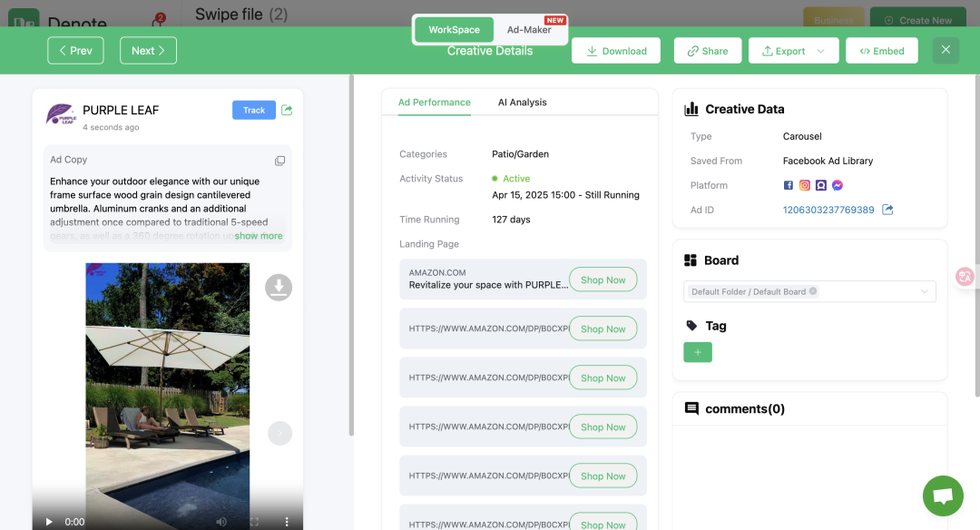Viewport: 980px width, 530px height.
Task: Click the Embed button
Action: tap(882, 51)
